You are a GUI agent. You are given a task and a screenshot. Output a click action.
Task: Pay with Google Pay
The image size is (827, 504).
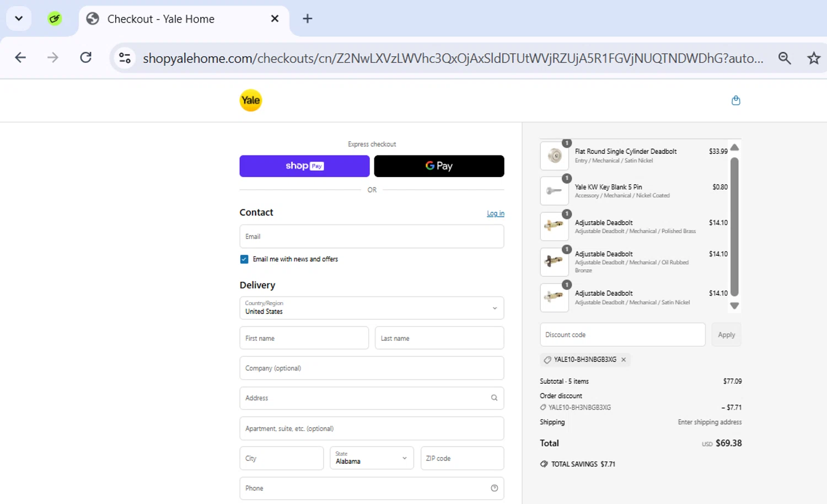(x=439, y=166)
